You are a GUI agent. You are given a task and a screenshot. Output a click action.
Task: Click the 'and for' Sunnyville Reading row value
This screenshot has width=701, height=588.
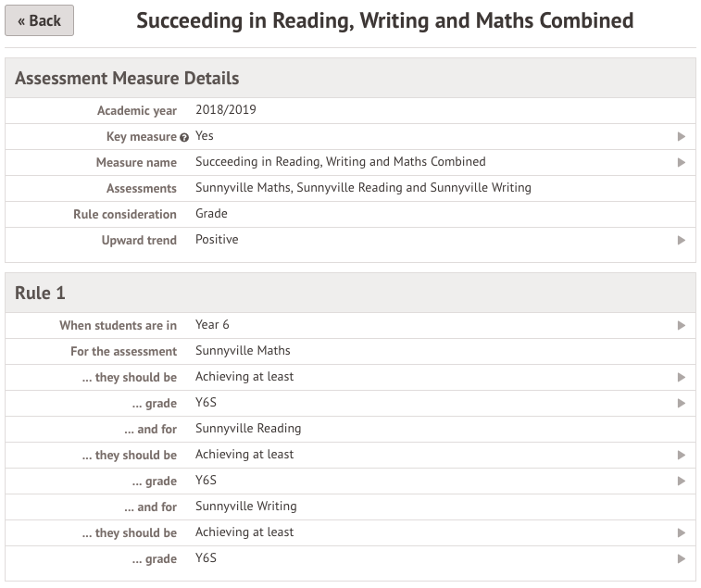(248, 429)
